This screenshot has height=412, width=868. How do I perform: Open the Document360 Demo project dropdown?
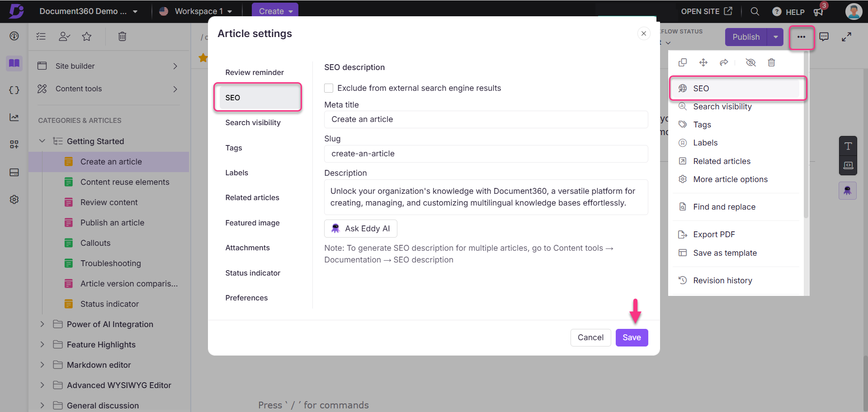88,11
